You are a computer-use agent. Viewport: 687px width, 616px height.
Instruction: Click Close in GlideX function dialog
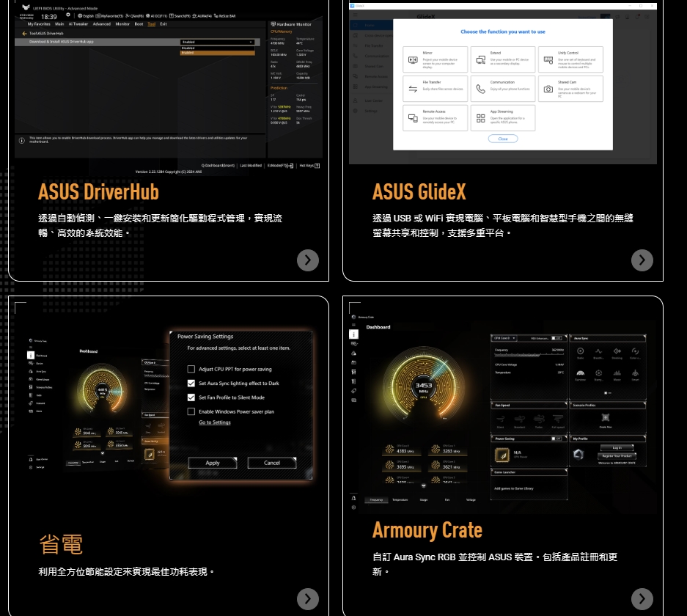point(503,139)
